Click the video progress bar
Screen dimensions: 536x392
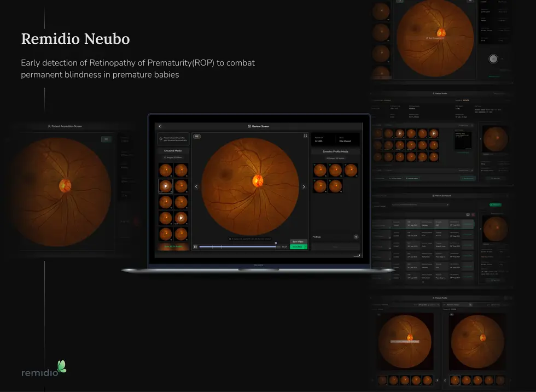240,247
